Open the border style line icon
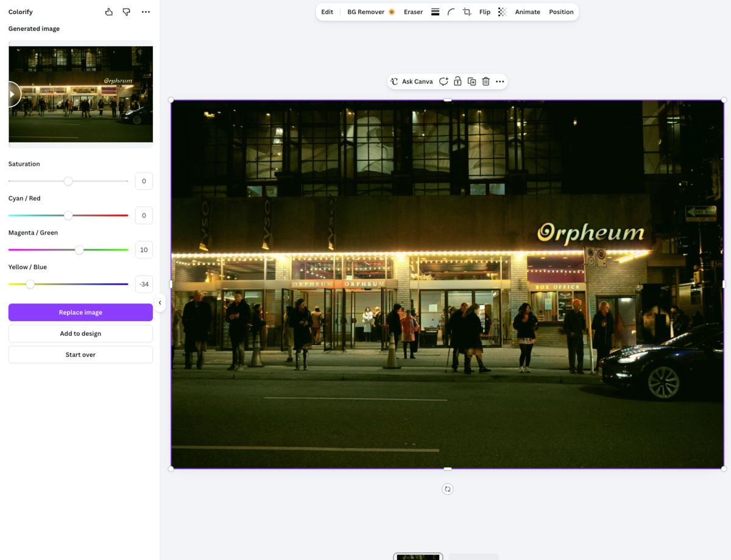This screenshot has height=560, width=731. pos(436,12)
